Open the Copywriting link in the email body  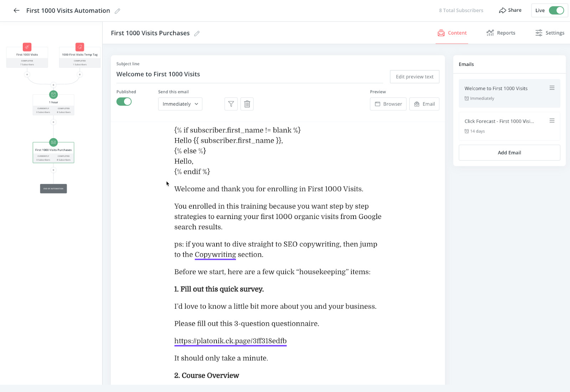[215, 254]
